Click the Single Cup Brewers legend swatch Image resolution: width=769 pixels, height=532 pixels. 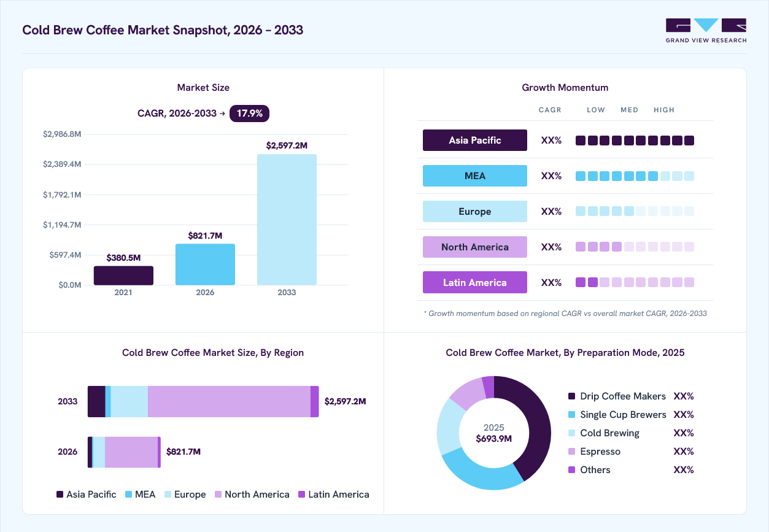(x=572, y=415)
